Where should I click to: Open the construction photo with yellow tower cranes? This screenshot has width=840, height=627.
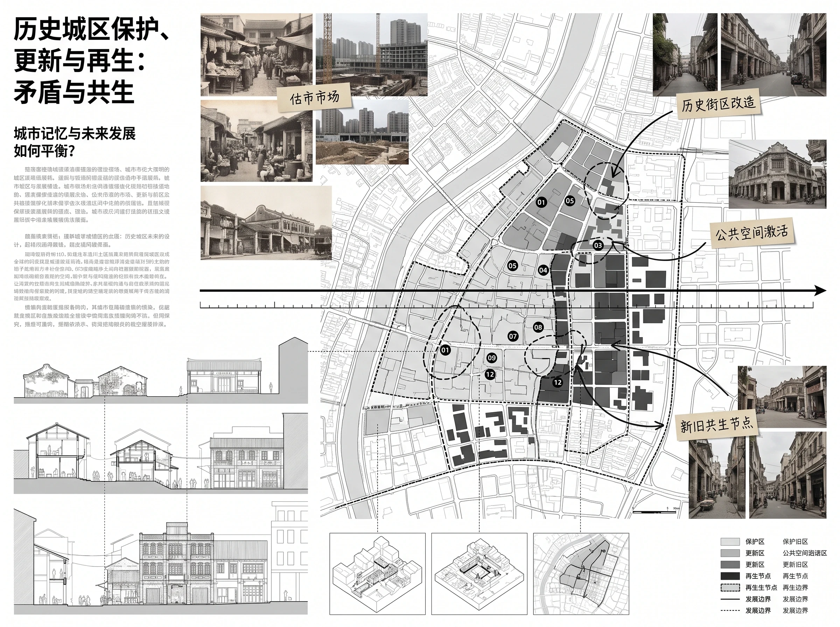tap(372, 54)
